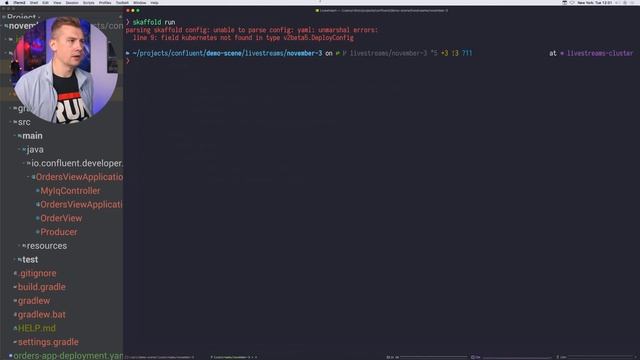Open the Apple menu
Viewport: 640px width, 360px height.
tap(7, 2)
